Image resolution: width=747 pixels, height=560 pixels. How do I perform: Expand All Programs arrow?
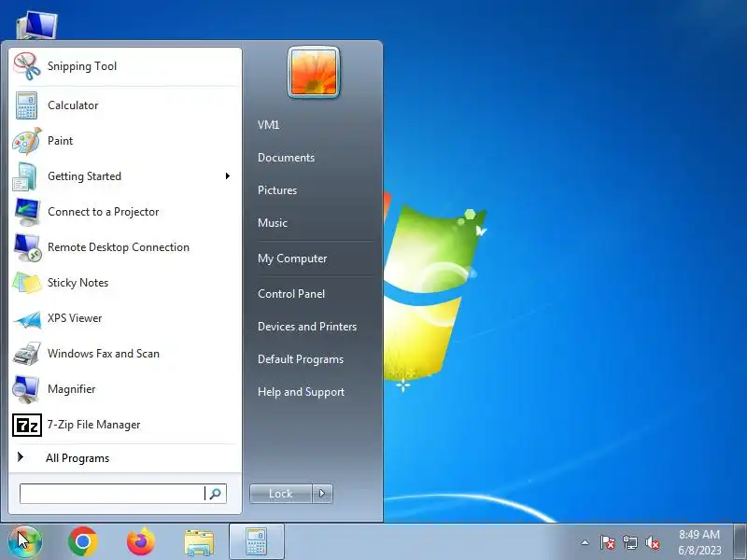pyautogui.click(x=20, y=457)
